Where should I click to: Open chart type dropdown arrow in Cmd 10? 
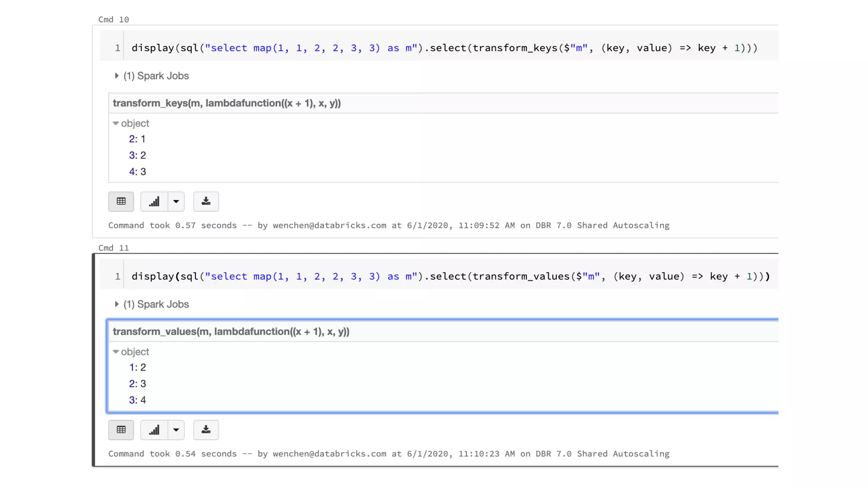pos(176,201)
